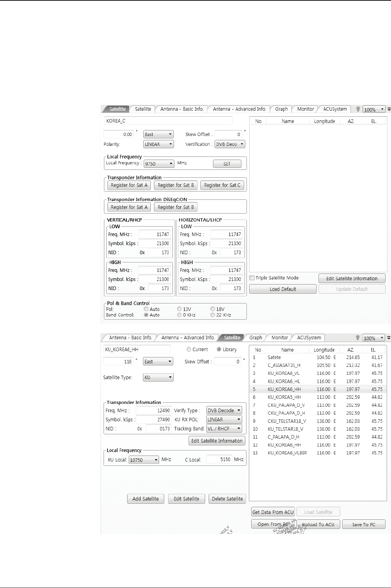The image size is (391, 588).
Task: Open the Satellite Type KU dropdown
Action: 158,377
